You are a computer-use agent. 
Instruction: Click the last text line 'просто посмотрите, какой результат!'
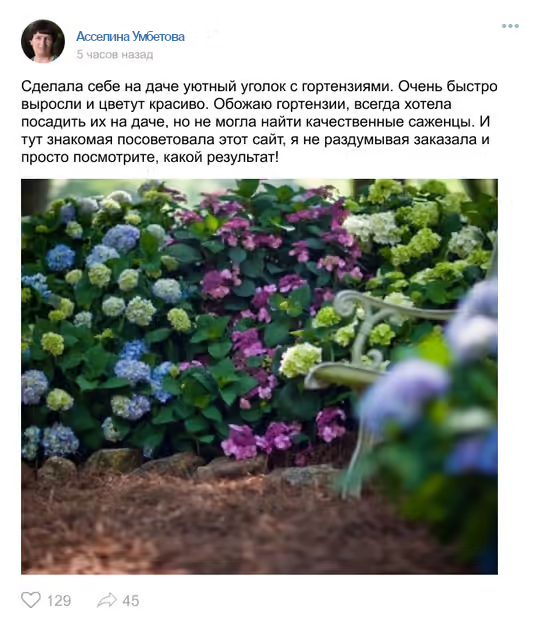(150, 157)
